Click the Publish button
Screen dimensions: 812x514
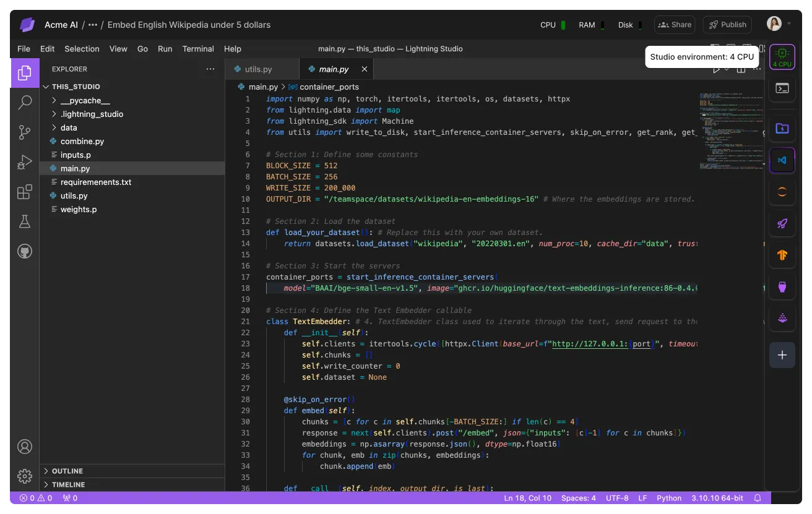[x=727, y=25]
